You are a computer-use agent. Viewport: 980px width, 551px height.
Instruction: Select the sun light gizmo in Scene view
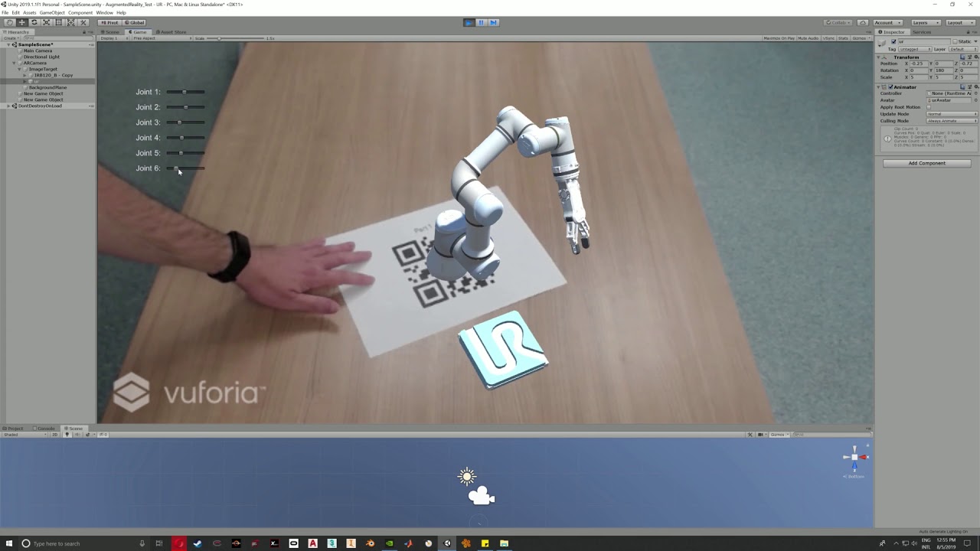(x=467, y=477)
